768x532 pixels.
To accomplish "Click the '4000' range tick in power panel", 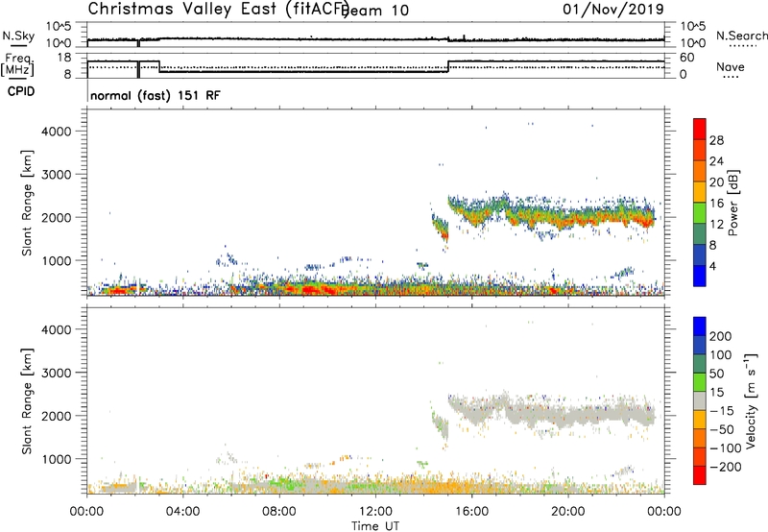I will (56, 132).
